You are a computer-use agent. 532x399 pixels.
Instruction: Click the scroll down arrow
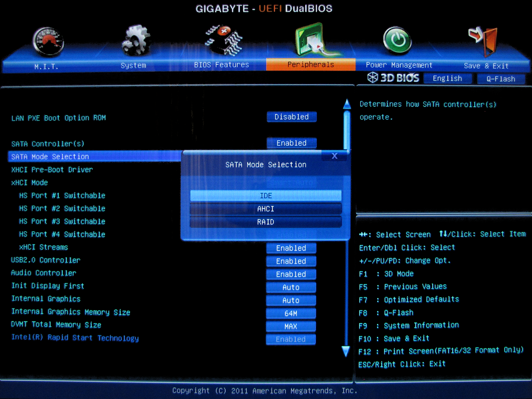(x=346, y=351)
